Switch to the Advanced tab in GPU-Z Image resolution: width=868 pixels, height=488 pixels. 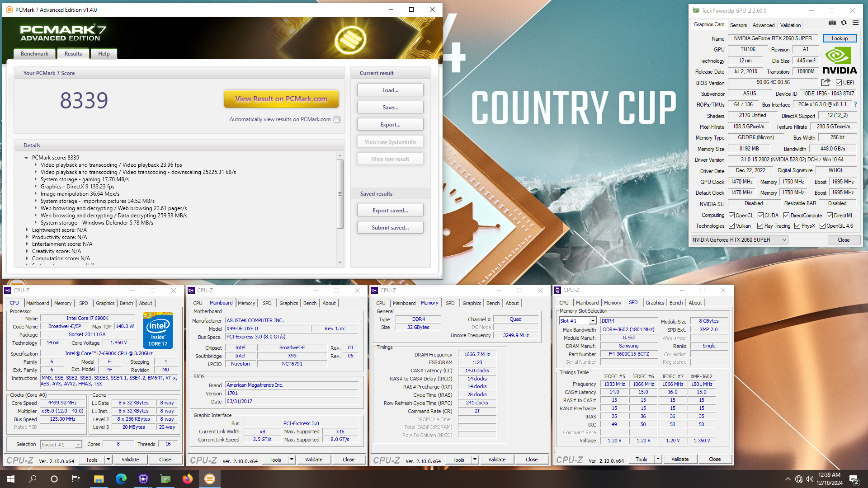(x=764, y=25)
